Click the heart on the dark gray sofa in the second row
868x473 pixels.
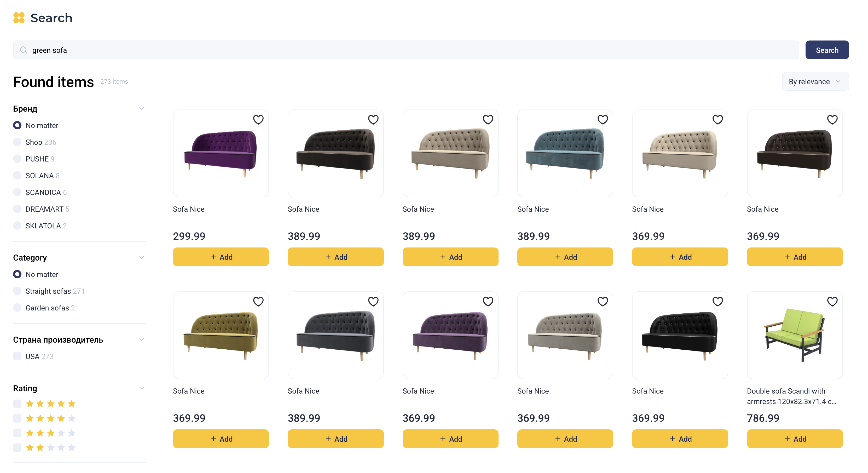(373, 302)
